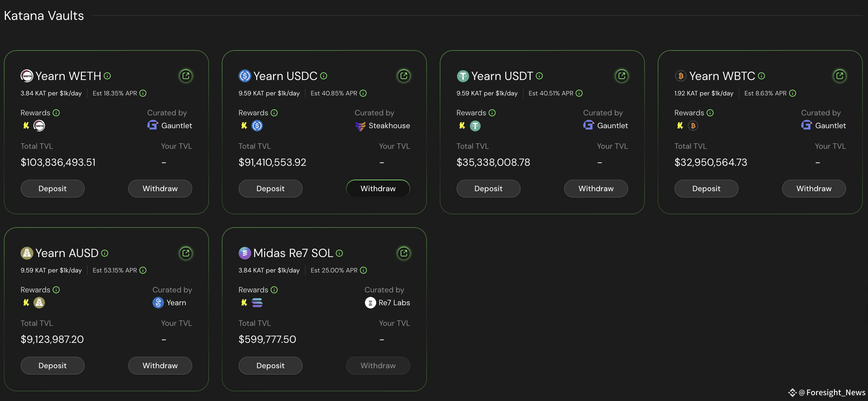Screen dimensions: 868x401
Task: Deposit into the Yearn USDT vault
Action: [488, 189]
